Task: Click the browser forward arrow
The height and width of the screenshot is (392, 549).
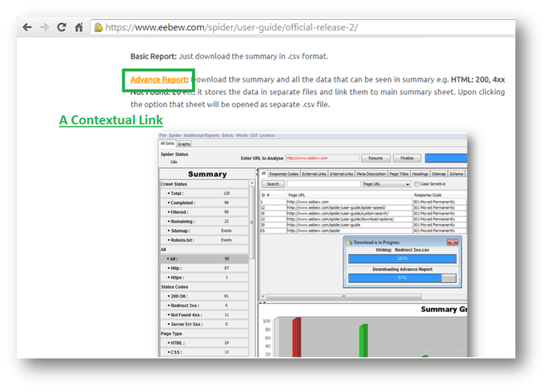Action: pyautogui.click(x=44, y=27)
